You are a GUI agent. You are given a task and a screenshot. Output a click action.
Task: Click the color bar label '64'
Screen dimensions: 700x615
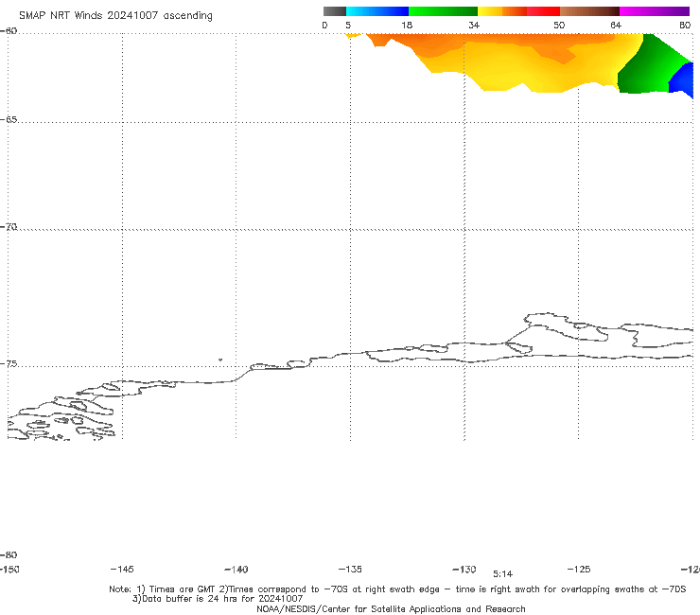616,26
